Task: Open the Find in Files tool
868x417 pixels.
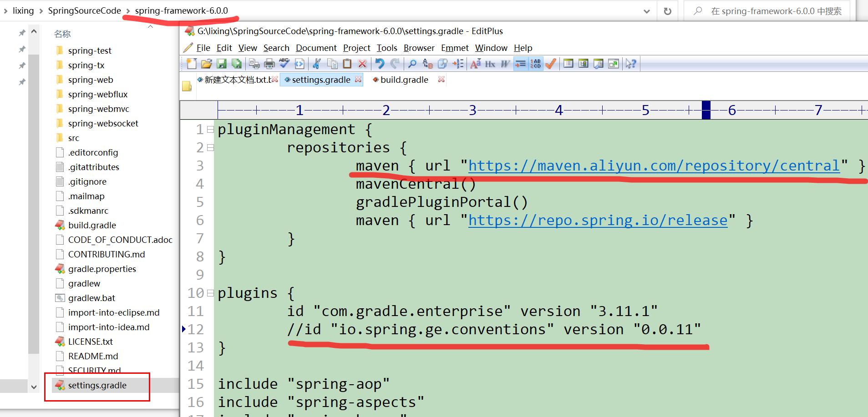Action: 442,64
